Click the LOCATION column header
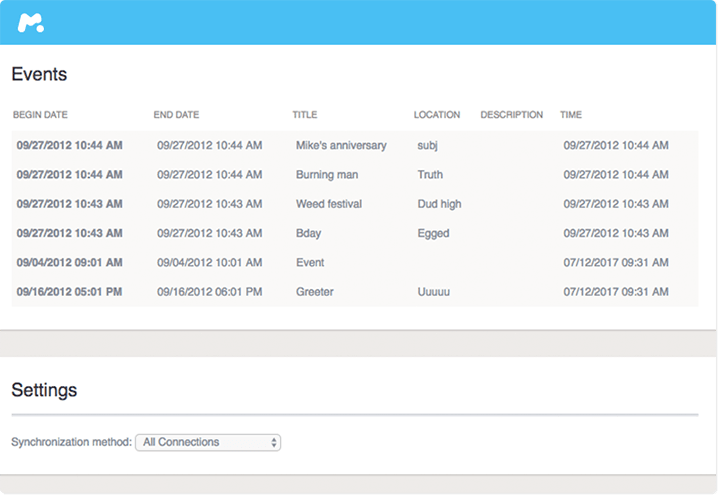The width and height of the screenshot is (718, 495). click(437, 115)
